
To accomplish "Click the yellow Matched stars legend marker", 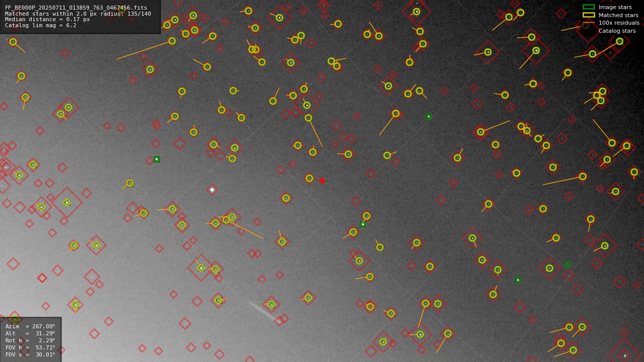I will tap(589, 15).
